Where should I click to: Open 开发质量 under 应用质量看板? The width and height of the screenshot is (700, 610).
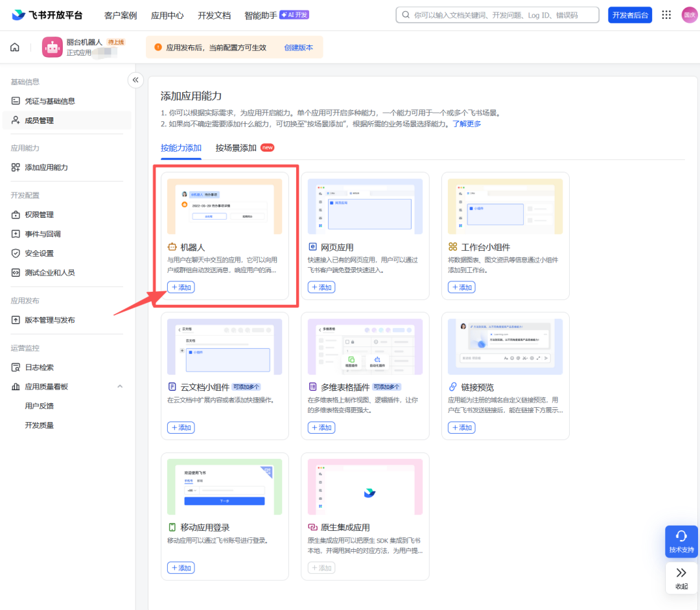(40, 425)
